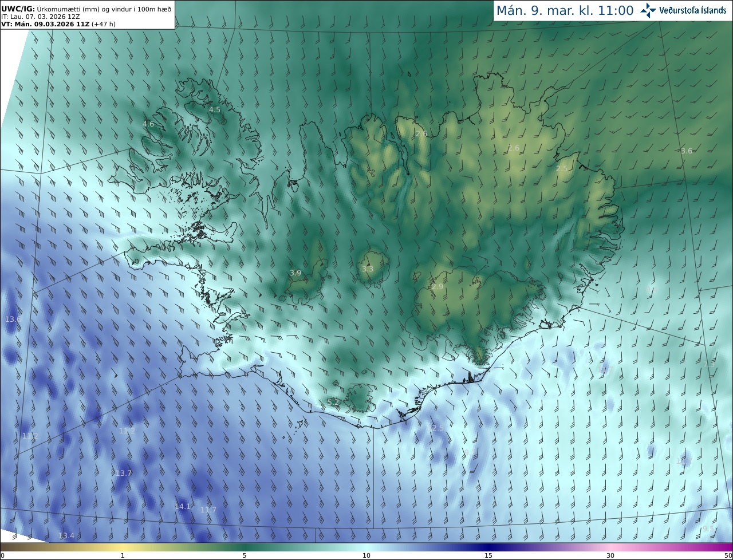Click the 3.6 value over the sea

(687, 151)
